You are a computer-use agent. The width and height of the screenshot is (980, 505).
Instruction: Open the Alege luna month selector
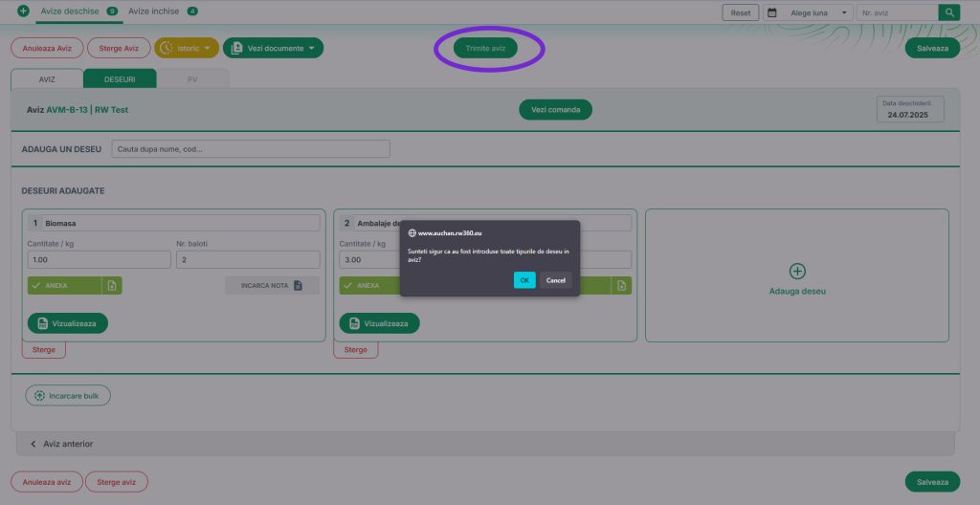click(x=809, y=13)
